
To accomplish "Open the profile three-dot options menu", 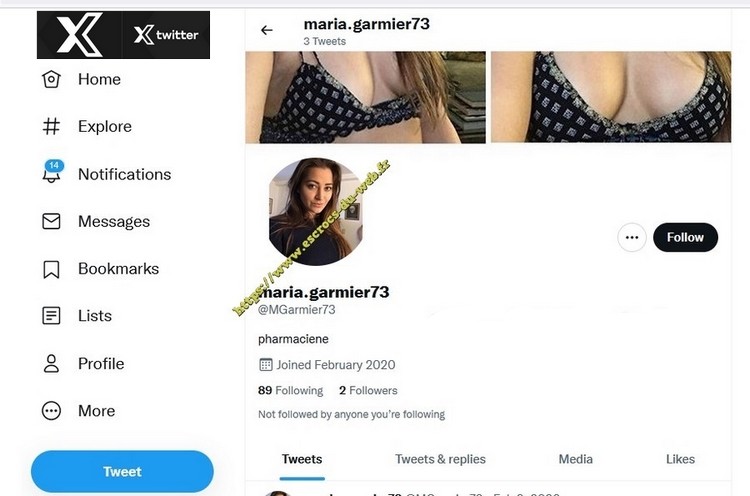I will tap(631, 238).
